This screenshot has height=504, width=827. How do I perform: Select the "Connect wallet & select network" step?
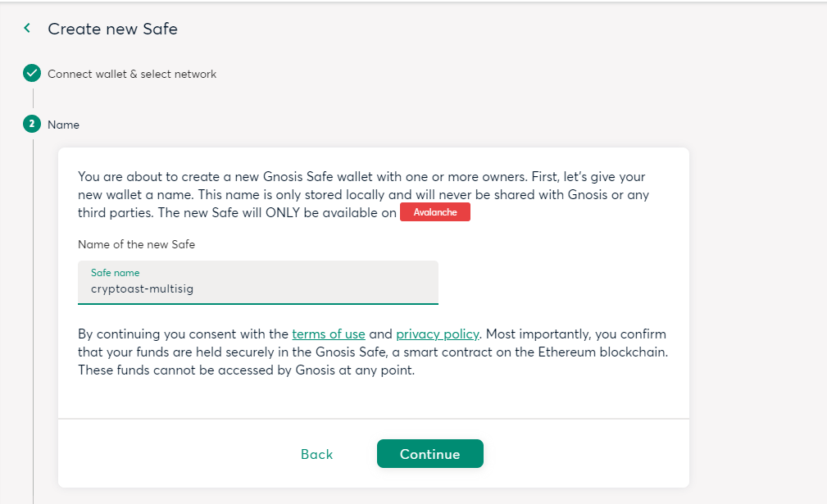tap(132, 74)
